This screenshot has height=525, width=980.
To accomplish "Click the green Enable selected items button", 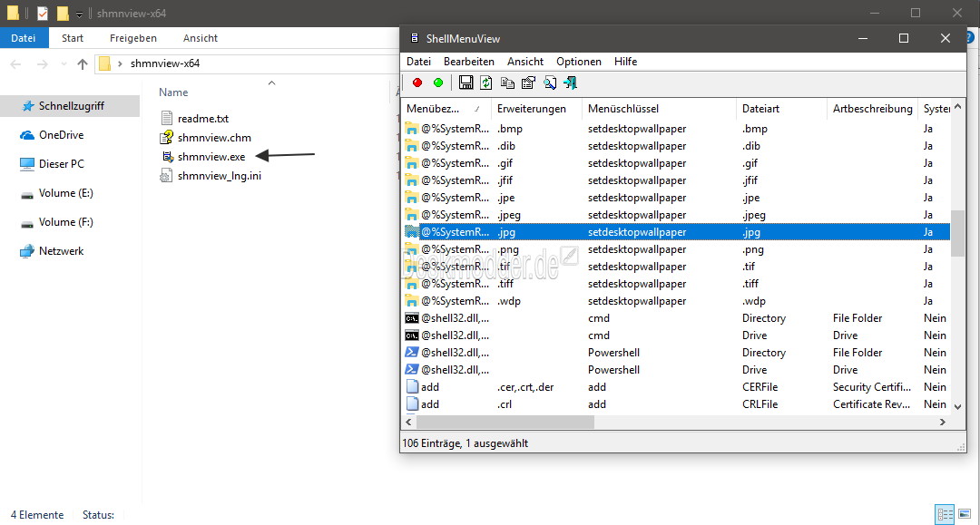I will click(438, 83).
